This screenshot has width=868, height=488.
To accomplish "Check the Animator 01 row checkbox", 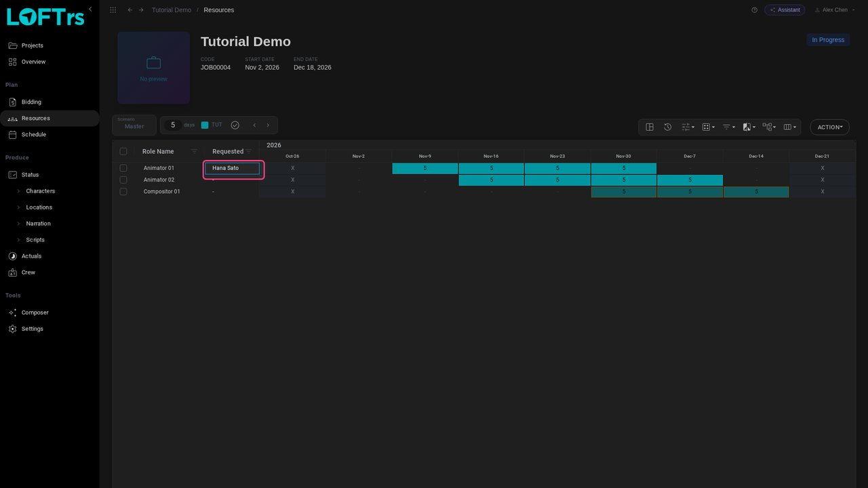I will pyautogui.click(x=123, y=168).
